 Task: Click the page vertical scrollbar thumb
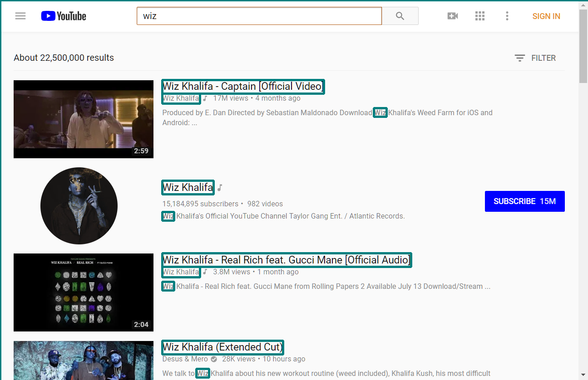[x=583, y=46]
